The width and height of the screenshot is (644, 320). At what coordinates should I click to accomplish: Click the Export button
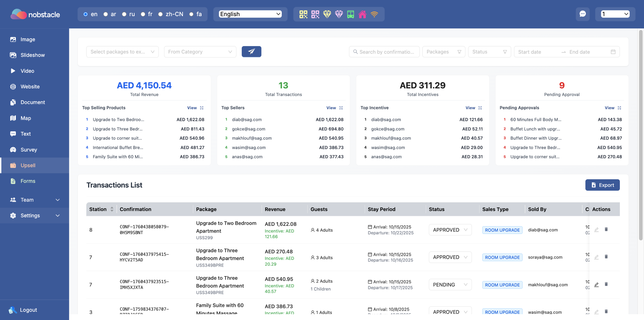tap(602, 185)
